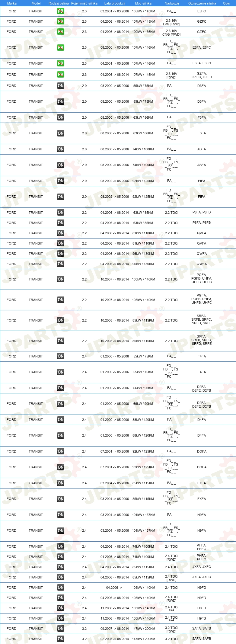Image resolution: width=236 pixels, height=644 pixels.
Task: Click the ON diesel icon in the D3FA FA__ row
Action: pos(61,86)
